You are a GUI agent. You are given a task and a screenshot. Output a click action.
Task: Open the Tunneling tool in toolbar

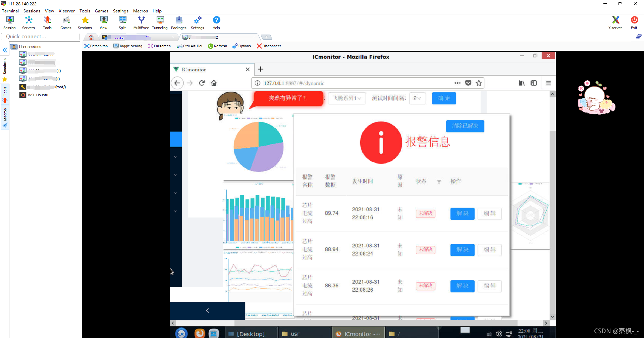(x=160, y=22)
